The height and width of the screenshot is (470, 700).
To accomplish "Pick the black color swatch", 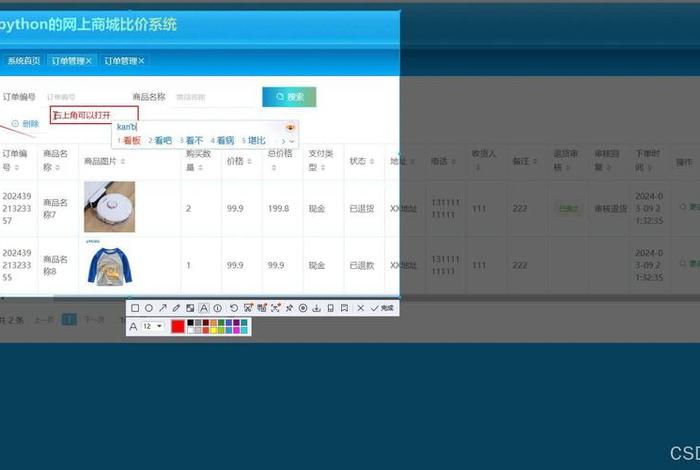I will [x=191, y=323].
